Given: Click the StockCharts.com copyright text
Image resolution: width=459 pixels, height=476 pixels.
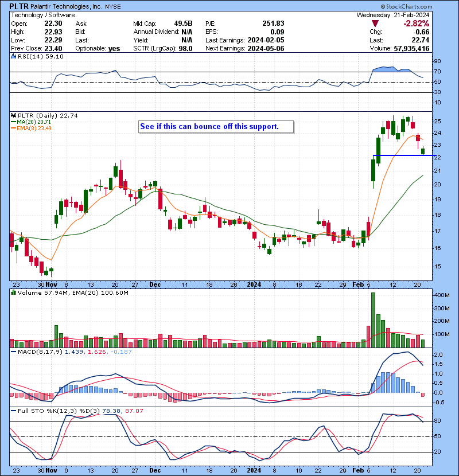Looking at the screenshot, I should click(x=406, y=6).
